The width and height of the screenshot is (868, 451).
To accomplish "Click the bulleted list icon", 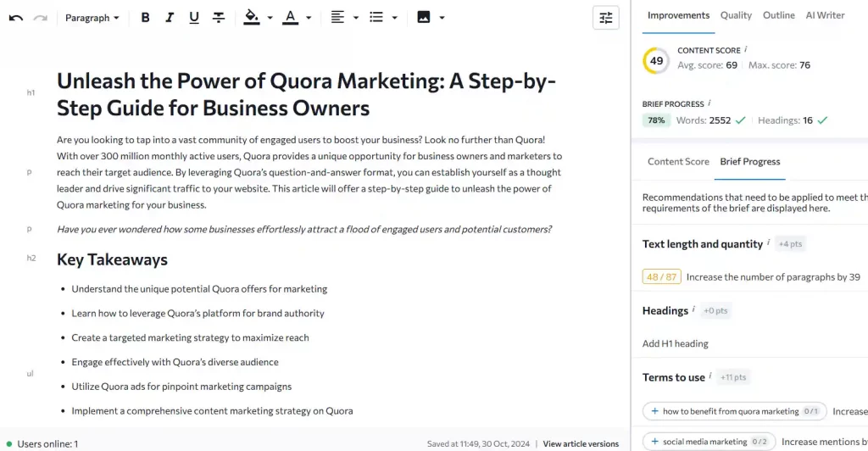I will click(x=376, y=18).
